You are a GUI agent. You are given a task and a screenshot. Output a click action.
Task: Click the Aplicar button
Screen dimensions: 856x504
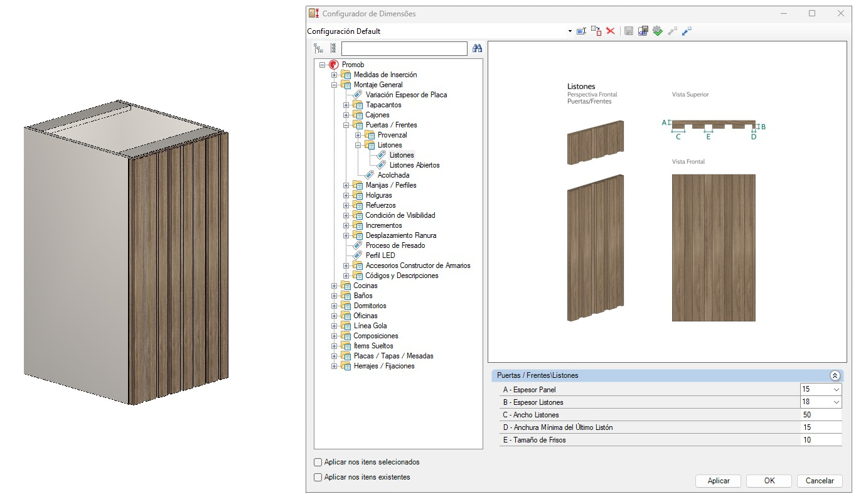(718, 481)
